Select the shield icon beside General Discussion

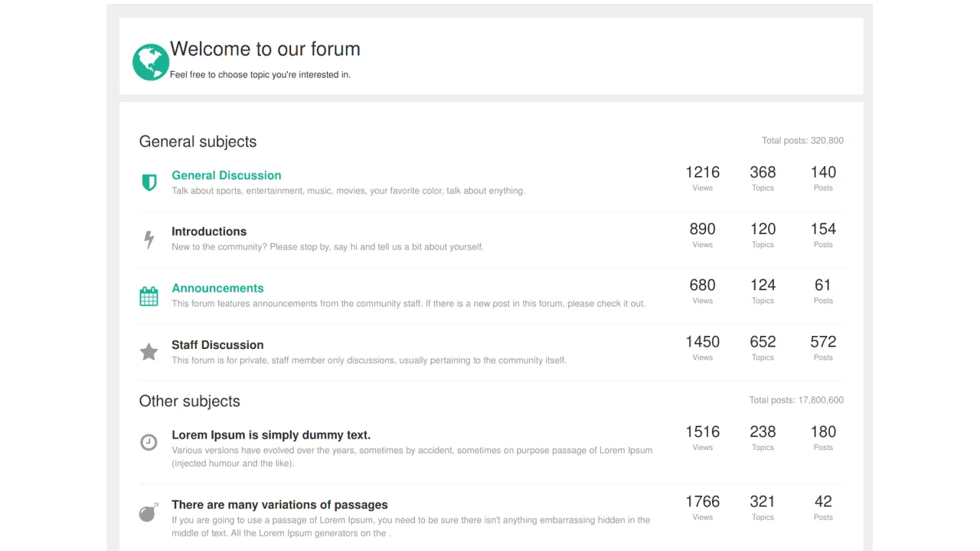pos(149,182)
